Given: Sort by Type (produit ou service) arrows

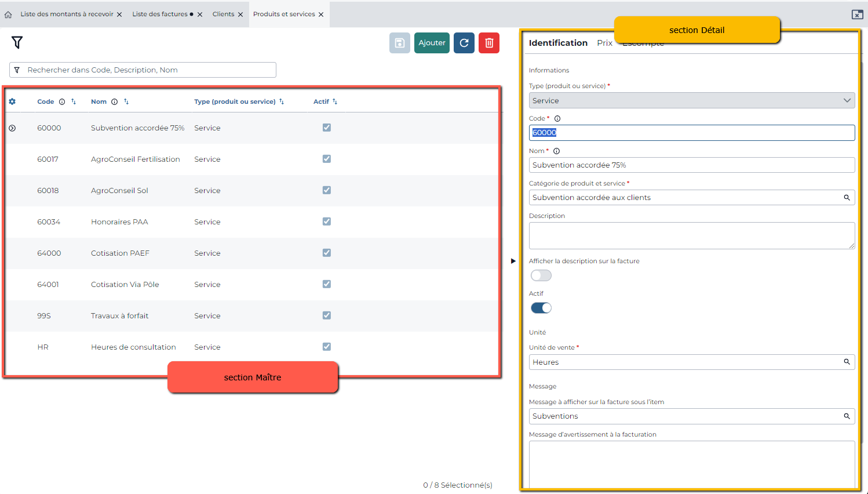Looking at the screenshot, I should (x=282, y=101).
